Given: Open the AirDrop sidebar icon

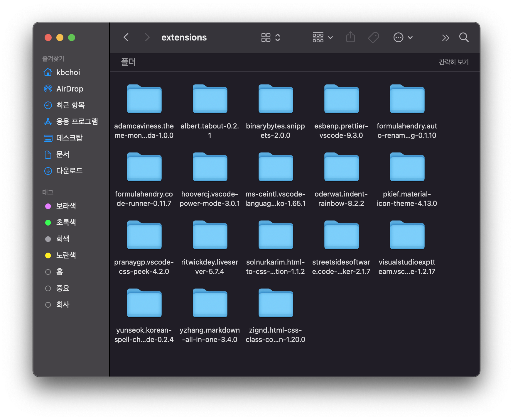Looking at the screenshot, I should coord(48,89).
